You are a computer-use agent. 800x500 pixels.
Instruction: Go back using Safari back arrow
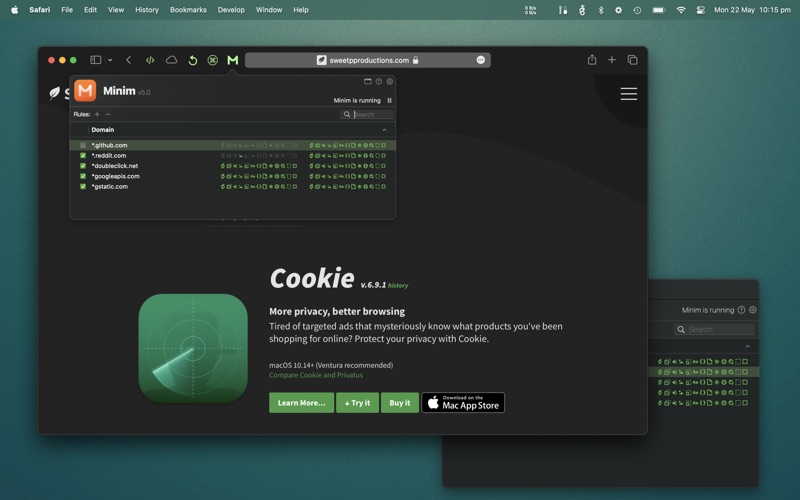(x=129, y=60)
